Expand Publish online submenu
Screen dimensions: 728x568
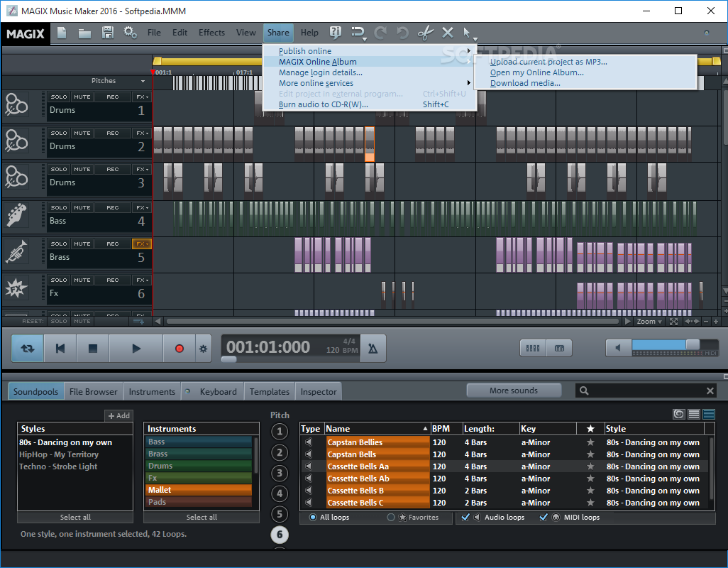point(370,51)
